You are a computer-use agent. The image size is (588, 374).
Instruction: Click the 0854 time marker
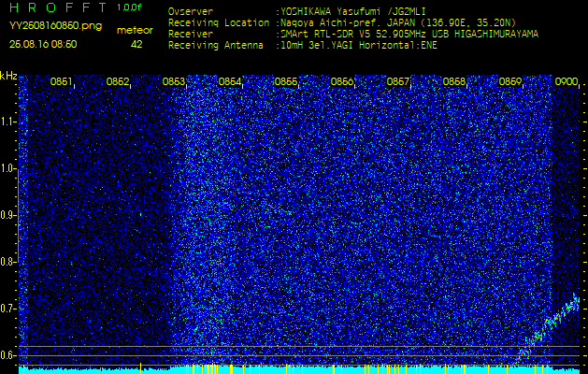pyautogui.click(x=230, y=81)
